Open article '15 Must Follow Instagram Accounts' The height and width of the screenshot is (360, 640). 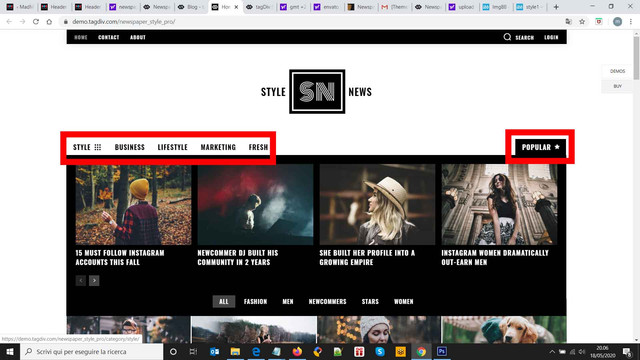tap(120, 258)
